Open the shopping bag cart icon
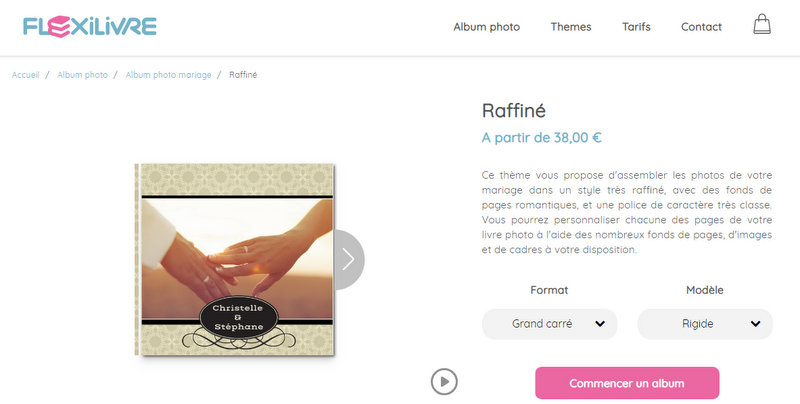This screenshot has width=800, height=404. click(762, 24)
